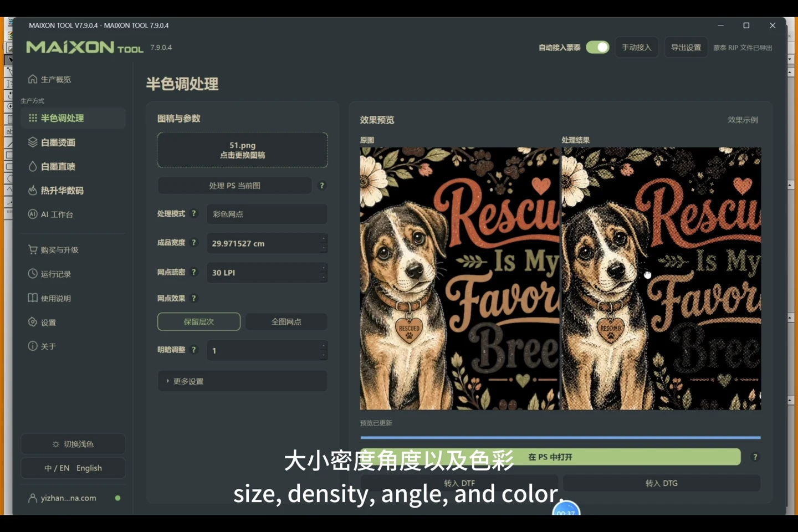Open the 生产概览 home icon
The width and height of the screenshot is (798, 532).
coord(33,79)
